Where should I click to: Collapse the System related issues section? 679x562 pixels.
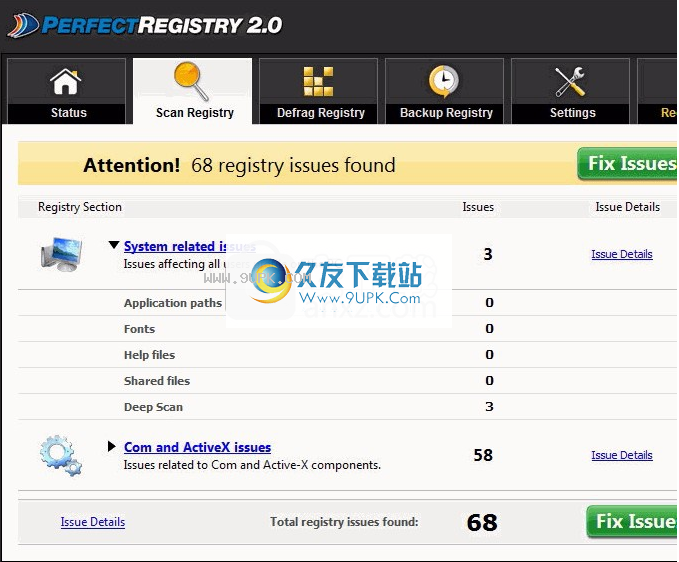pyautogui.click(x=113, y=245)
